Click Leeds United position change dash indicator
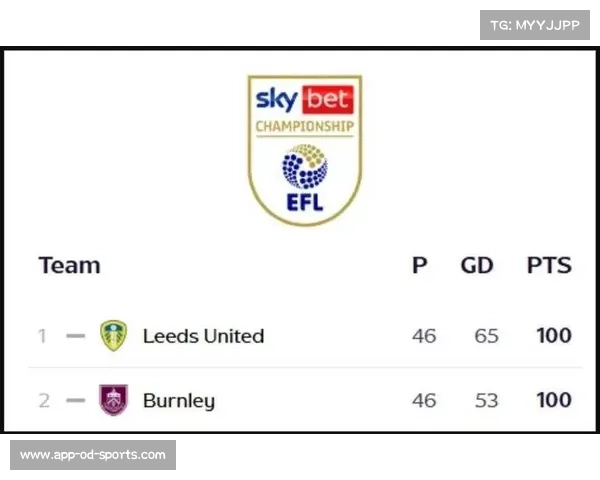Image resolution: width=600 pixels, height=480 pixels. click(76, 336)
